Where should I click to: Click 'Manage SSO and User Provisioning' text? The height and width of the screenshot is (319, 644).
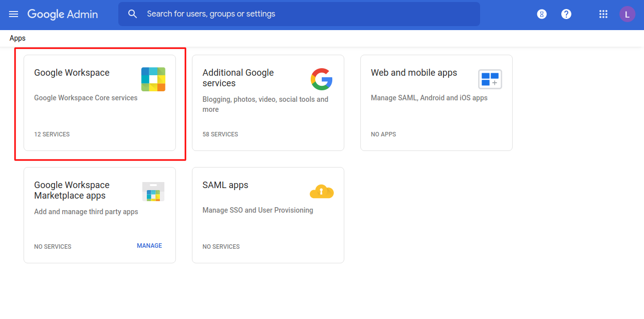(258, 210)
